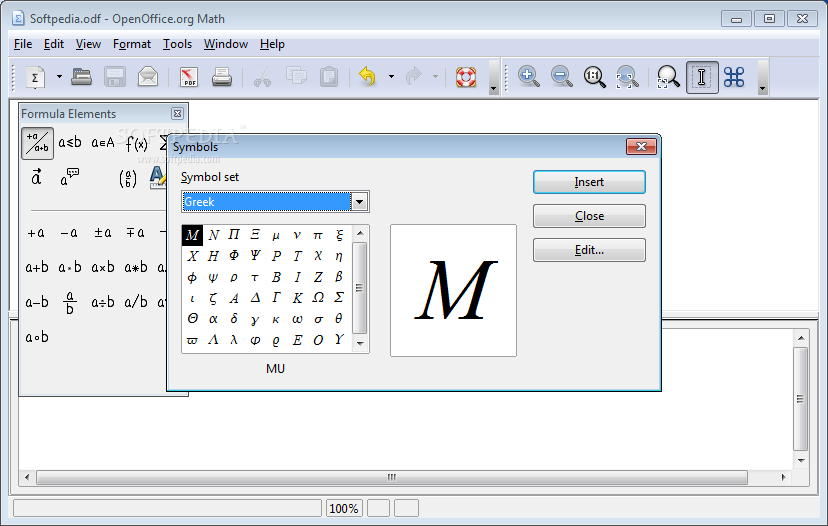
Task: Click the Cut scissors icon
Action: [x=262, y=77]
